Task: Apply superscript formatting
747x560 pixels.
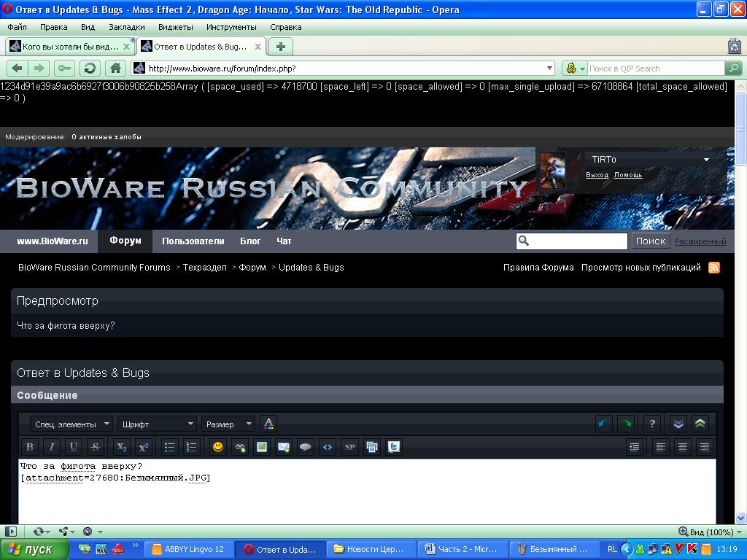Action: click(x=144, y=447)
